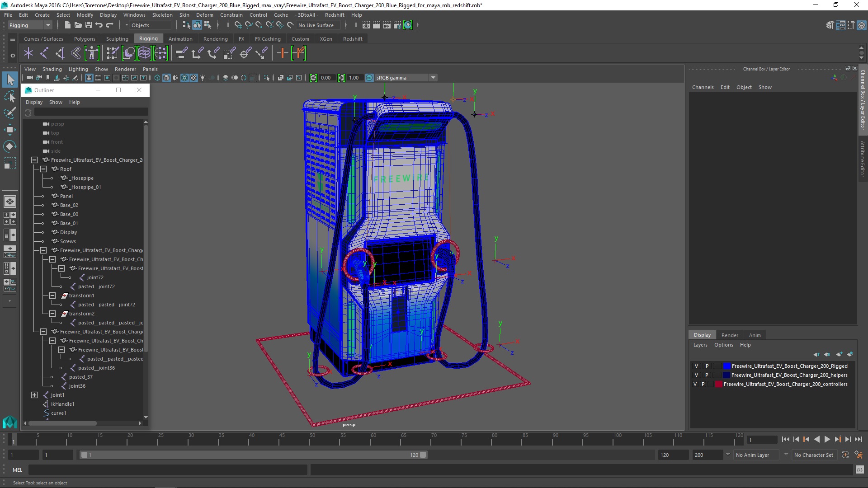The image size is (868, 488).
Task: Click the Outliner search field
Action: click(91, 112)
